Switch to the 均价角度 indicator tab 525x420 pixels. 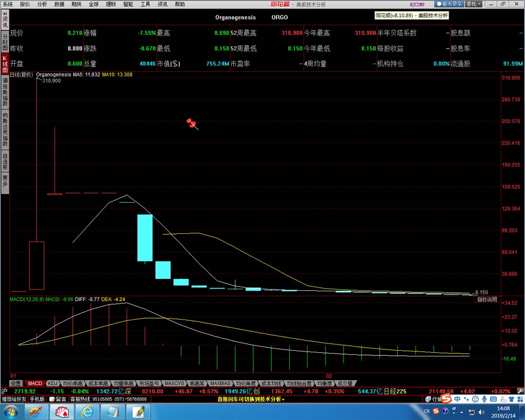246,383
